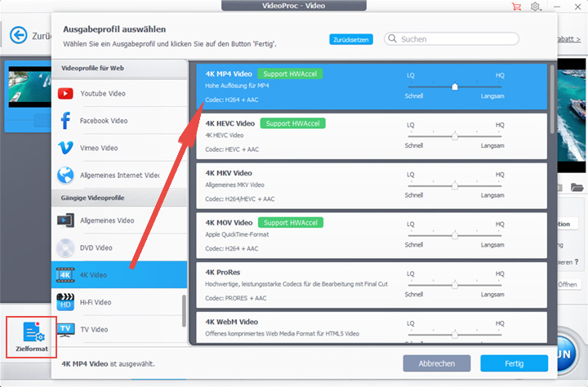Image resolution: width=588 pixels, height=387 pixels.
Task: Adjust 4K ProRes quality slider
Action: pyautogui.click(x=455, y=286)
